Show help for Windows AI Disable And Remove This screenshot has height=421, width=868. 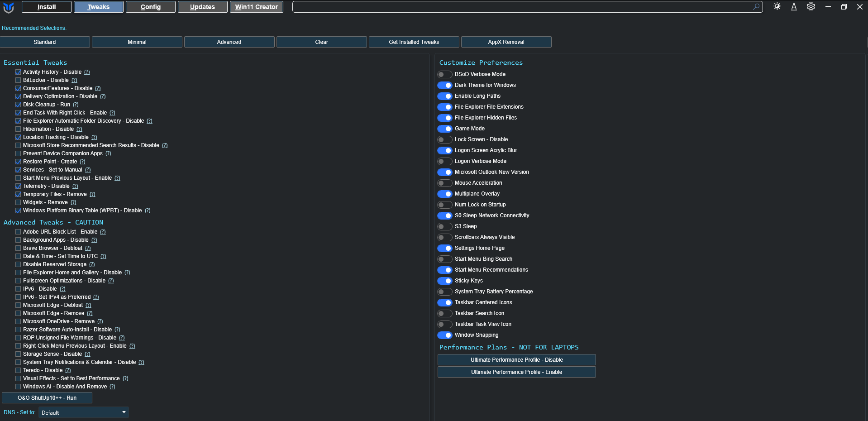[x=112, y=387]
